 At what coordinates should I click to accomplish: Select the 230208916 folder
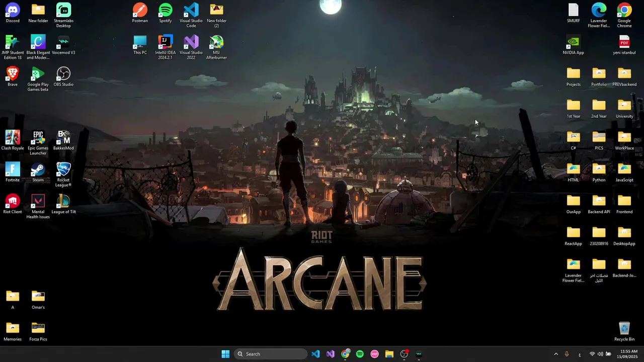click(599, 236)
